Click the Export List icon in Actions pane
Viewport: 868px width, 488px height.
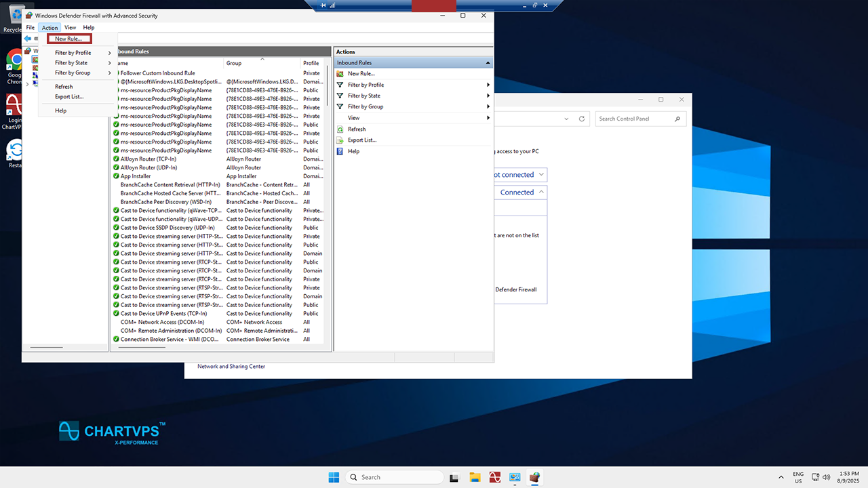click(340, 140)
